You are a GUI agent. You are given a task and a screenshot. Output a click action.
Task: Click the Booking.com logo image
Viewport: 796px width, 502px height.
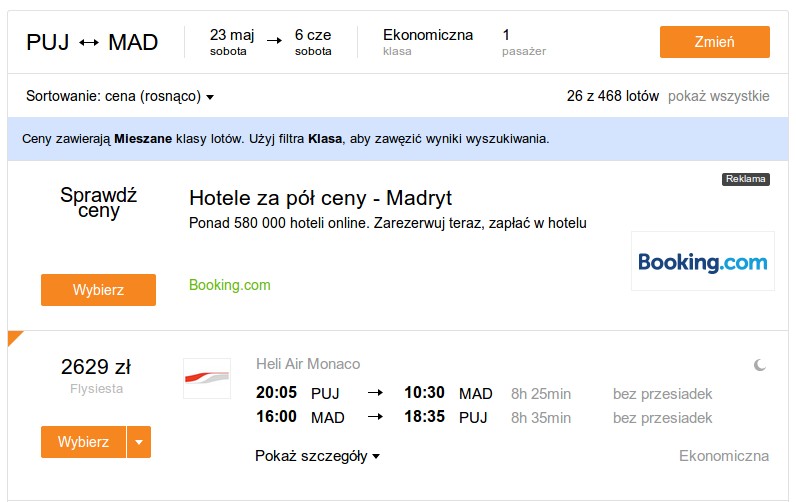pos(703,261)
